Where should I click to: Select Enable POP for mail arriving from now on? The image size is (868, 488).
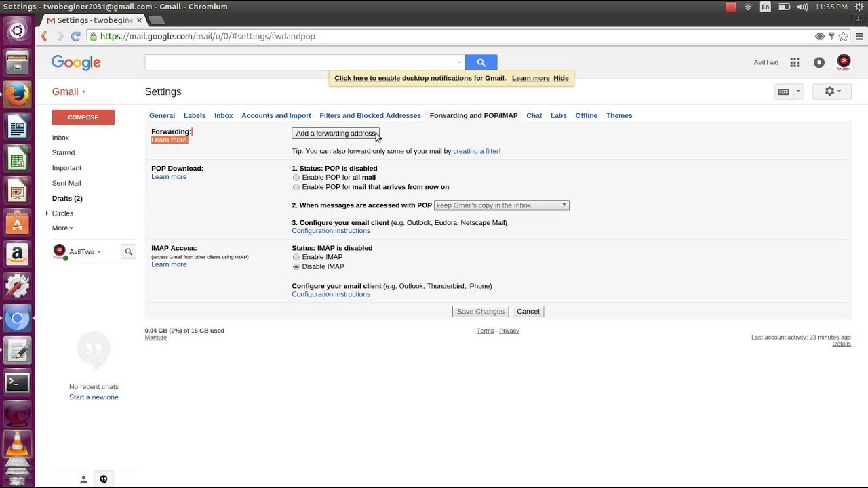pos(296,187)
